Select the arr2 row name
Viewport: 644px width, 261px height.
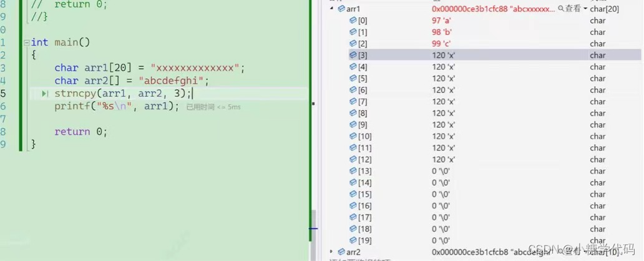pyautogui.click(x=354, y=252)
